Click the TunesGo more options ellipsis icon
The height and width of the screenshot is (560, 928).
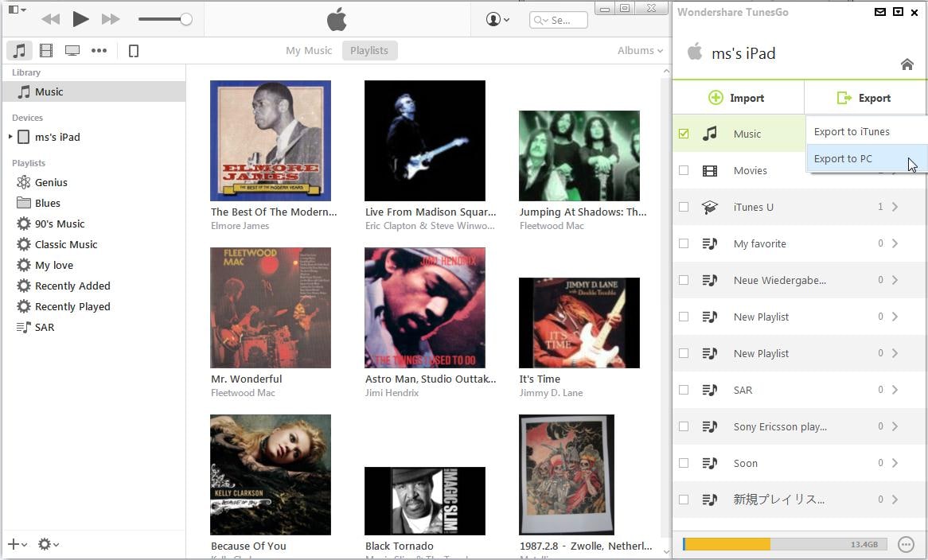coord(906,544)
